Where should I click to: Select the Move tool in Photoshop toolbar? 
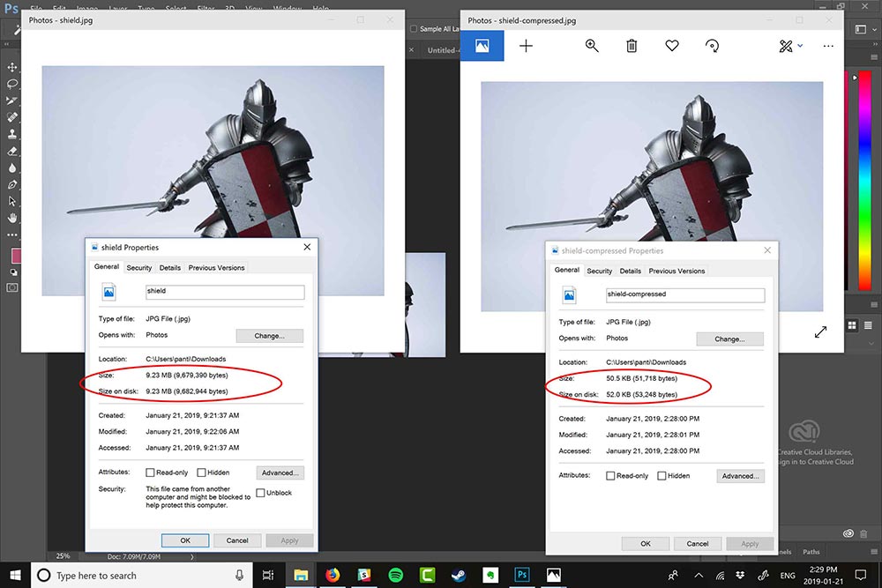[x=11, y=67]
